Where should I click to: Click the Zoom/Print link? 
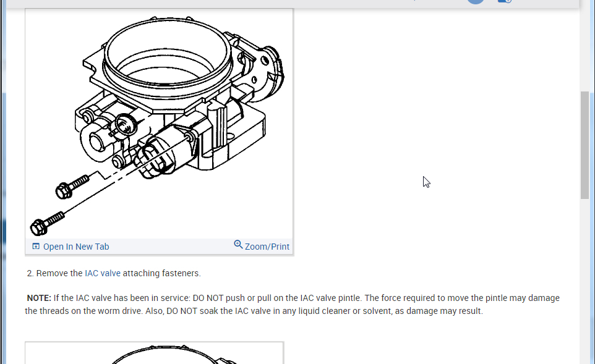point(267,247)
